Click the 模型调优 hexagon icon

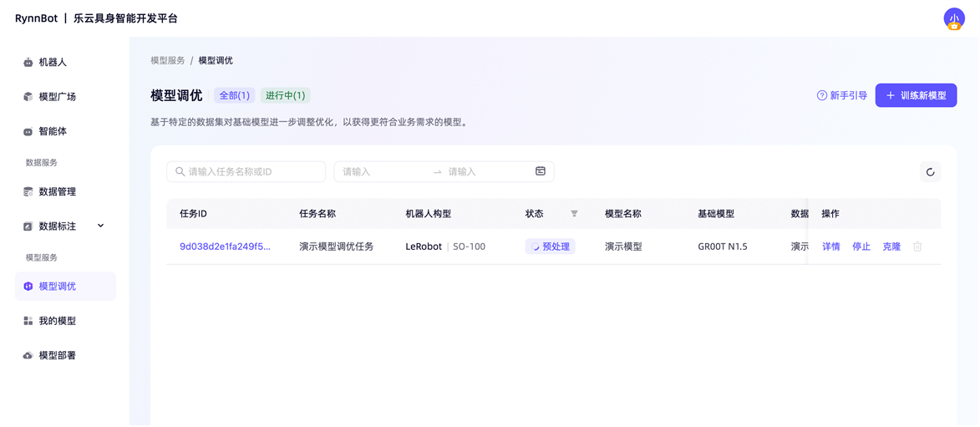[28, 287]
